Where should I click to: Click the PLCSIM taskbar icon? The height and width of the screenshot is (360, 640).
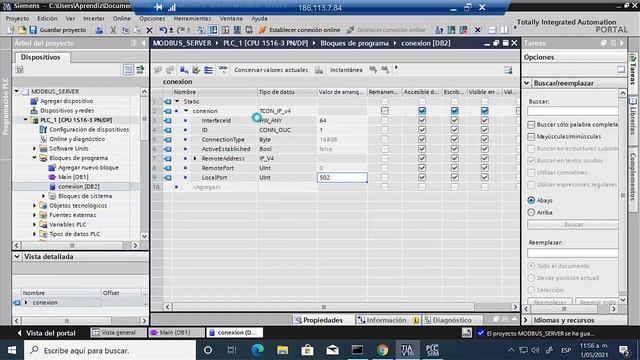point(432,350)
